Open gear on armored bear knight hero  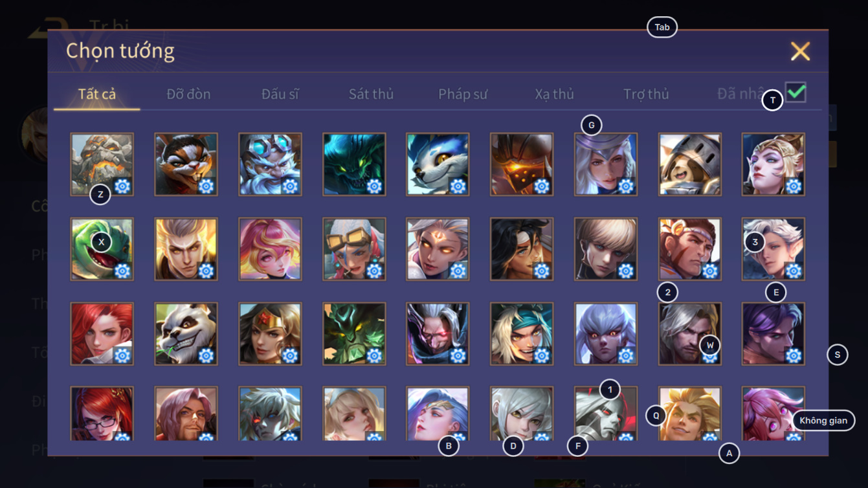[709, 186]
